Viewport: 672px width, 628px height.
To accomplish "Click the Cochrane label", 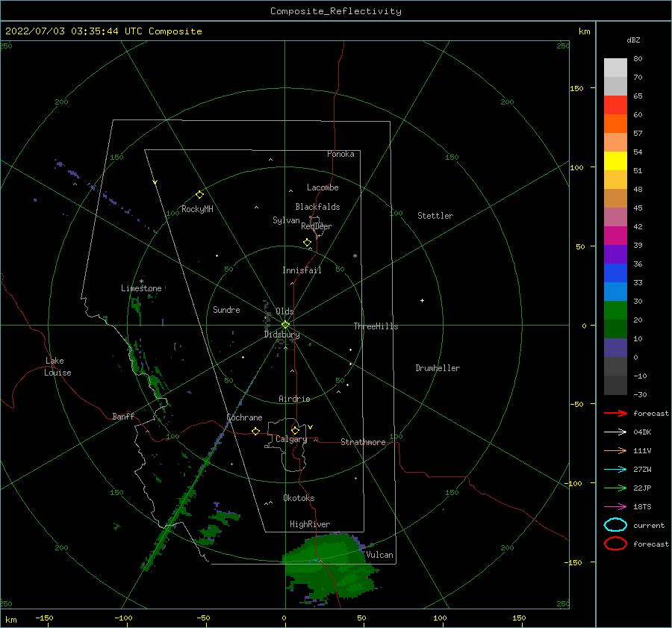I will tap(244, 417).
